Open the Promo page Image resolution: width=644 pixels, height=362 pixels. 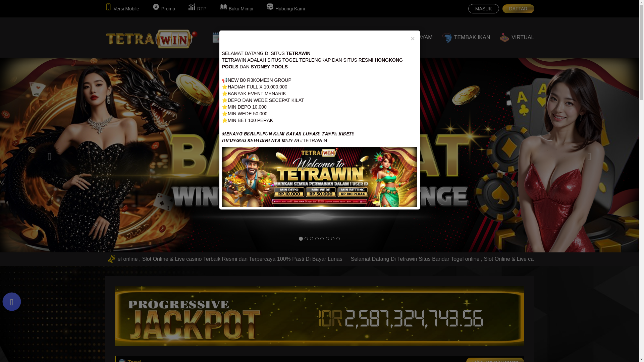(x=164, y=8)
